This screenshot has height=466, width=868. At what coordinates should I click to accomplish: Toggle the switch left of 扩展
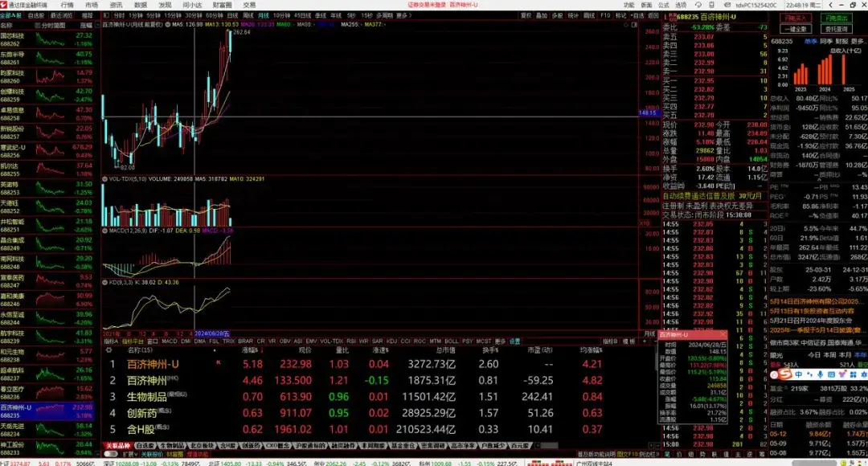pos(111,454)
